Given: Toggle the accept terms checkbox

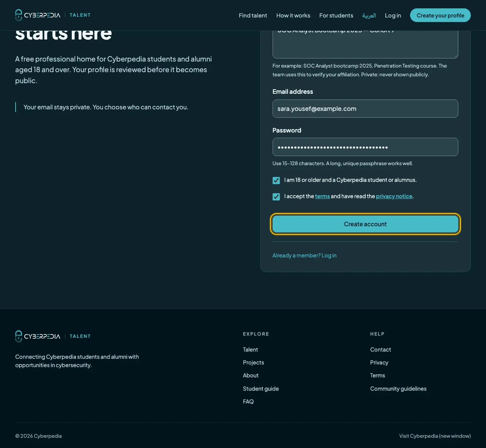Looking at the screenshot, I should click(x=276, y=197).
